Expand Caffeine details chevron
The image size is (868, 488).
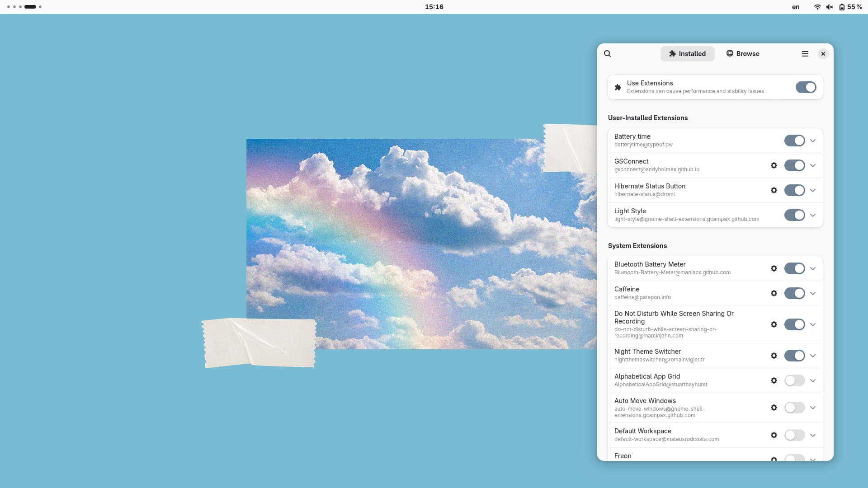tap(813, 293)
